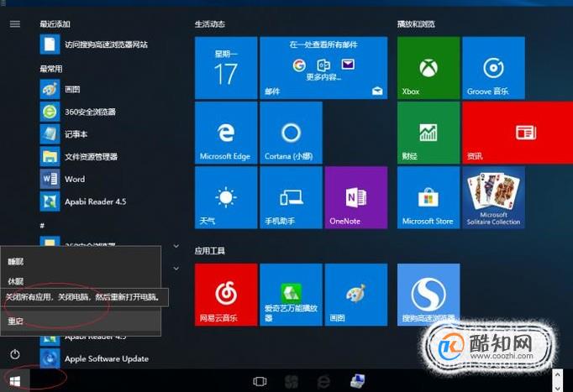
Task: Open the purple OneNote tile
Action: pyautogui.click(x=356, y=197)
